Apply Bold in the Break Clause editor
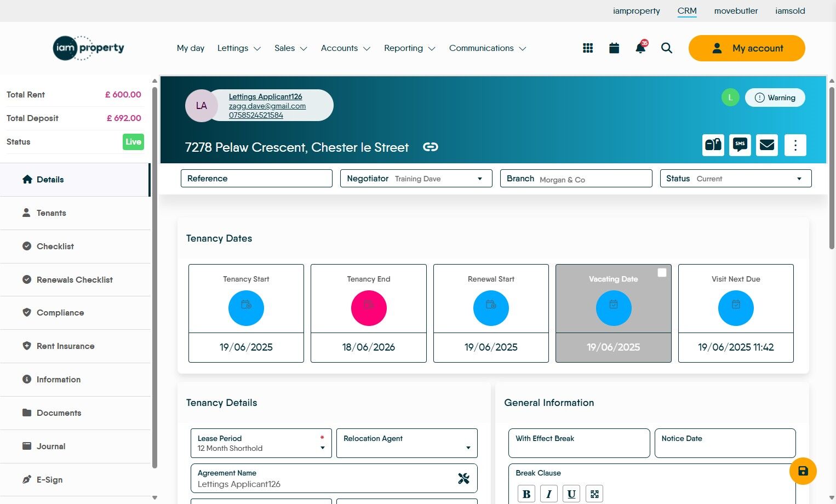 [526, 493]
